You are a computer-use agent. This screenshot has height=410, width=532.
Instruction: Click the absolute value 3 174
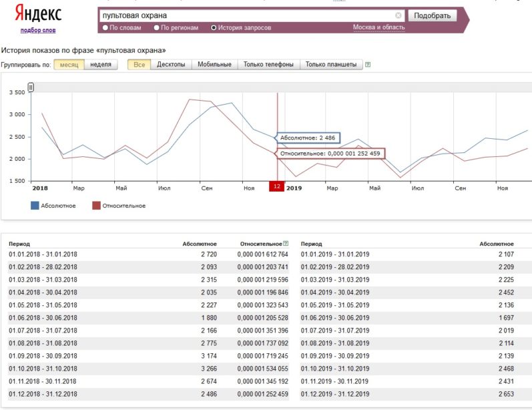[209, 356]
